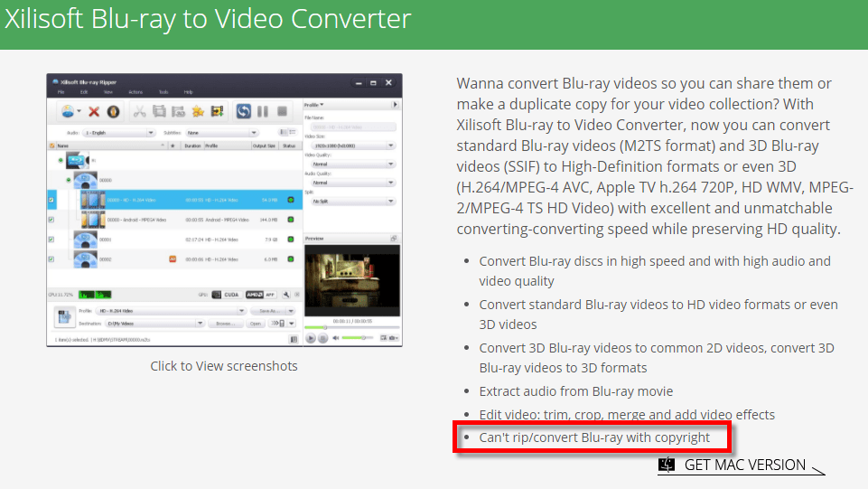The height and width of the screenshot is (489, 868).
Task: Click the large profile icon beside Profile field
Action: 63,317
